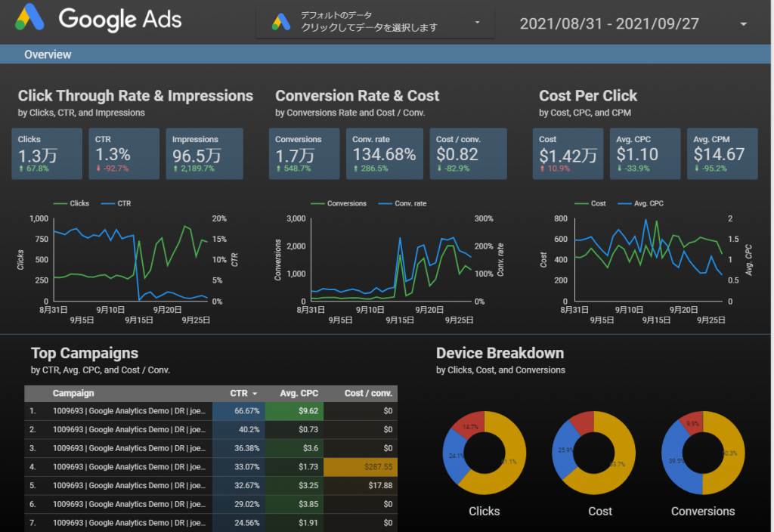Image resolution: width=774 pixels, height=532 pixels.
Task: Click the Campaign column header
Action: (73, 393)
